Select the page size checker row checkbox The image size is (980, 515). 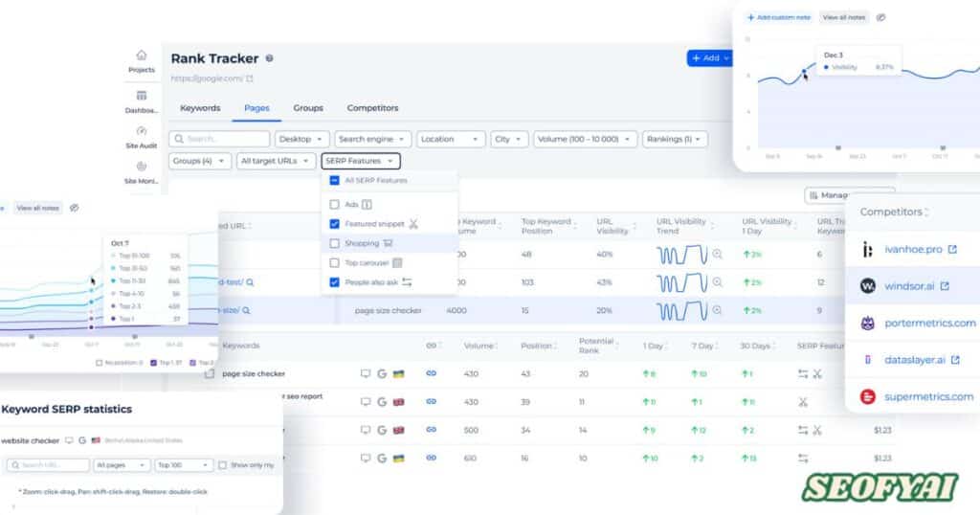[x=210, y=373]
